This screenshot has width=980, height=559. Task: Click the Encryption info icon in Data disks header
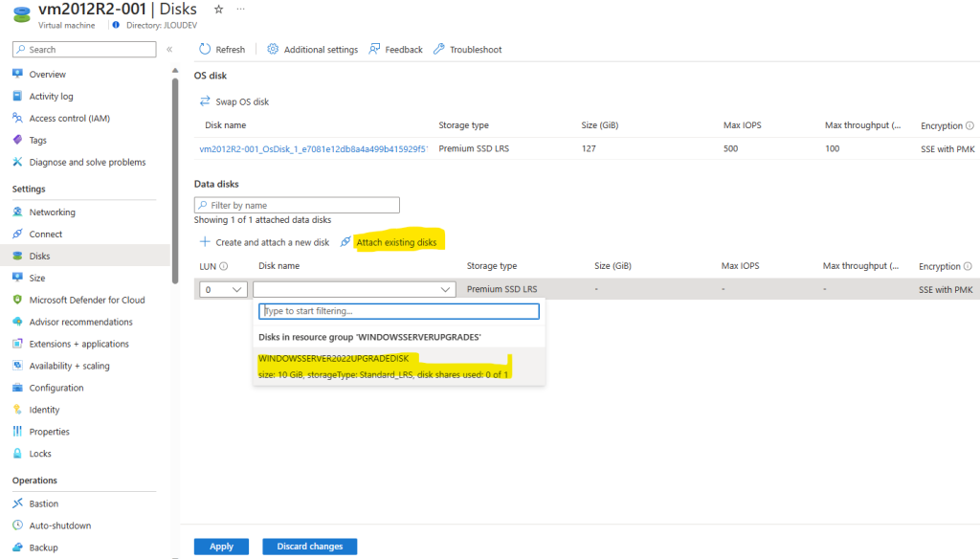(968, 266)
